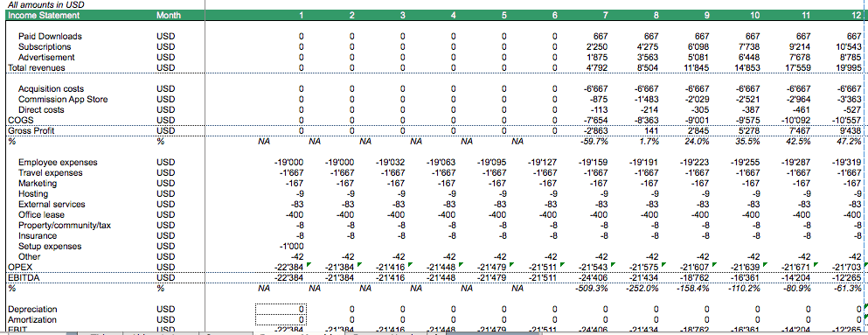Select the 'COGS' row label
The image size is (868, 335).
19,120
